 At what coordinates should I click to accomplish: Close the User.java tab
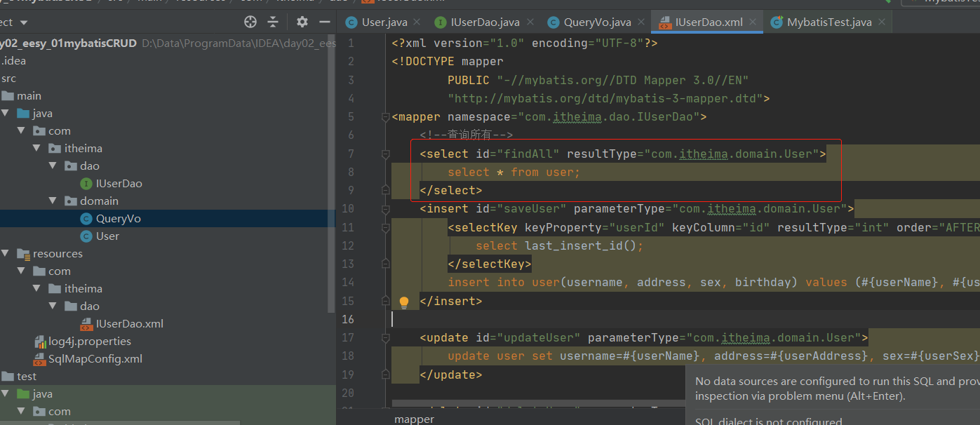point(418,22)
